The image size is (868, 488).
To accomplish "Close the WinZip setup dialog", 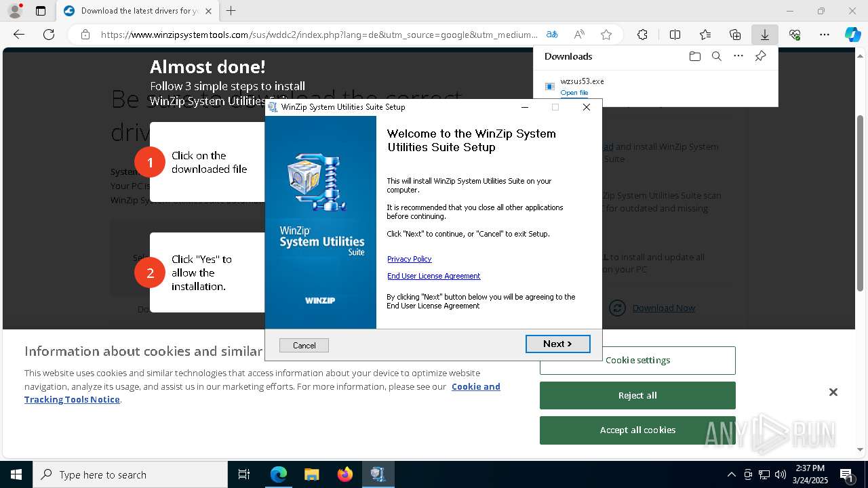I will pos(587,107).
